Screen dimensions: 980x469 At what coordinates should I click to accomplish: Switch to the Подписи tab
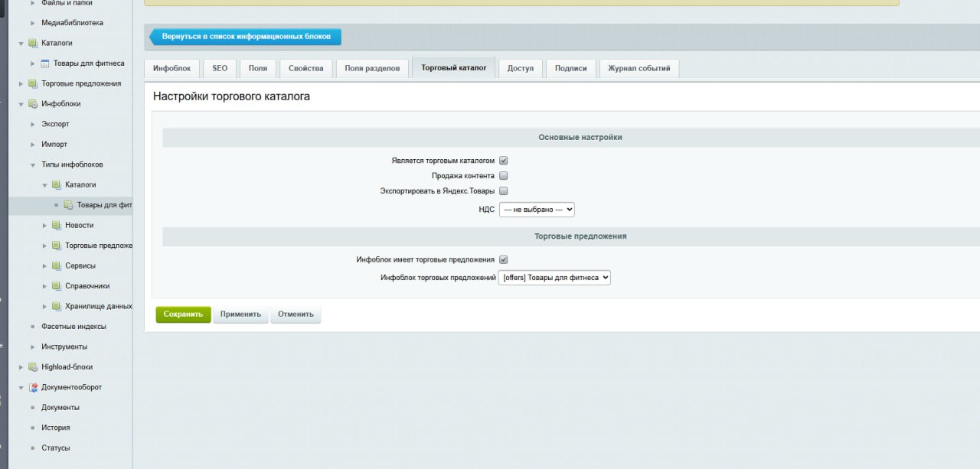[x=571, y=68]
